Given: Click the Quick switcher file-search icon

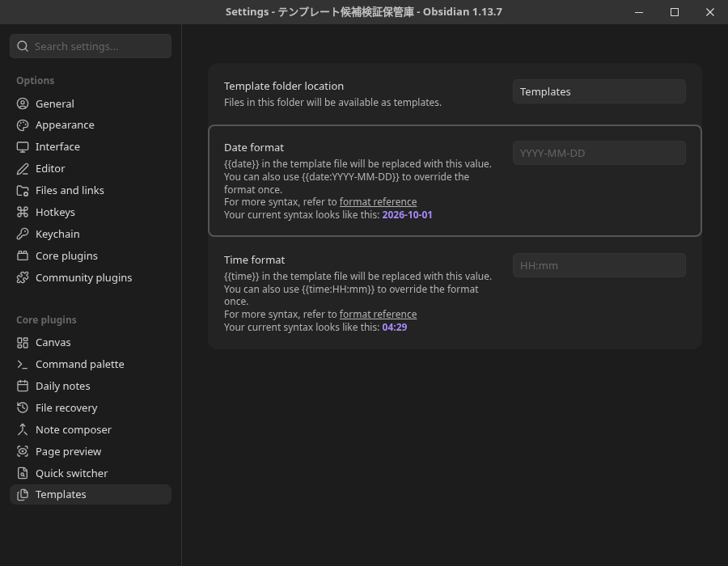Looking at the screenshot, I should 23,474.
